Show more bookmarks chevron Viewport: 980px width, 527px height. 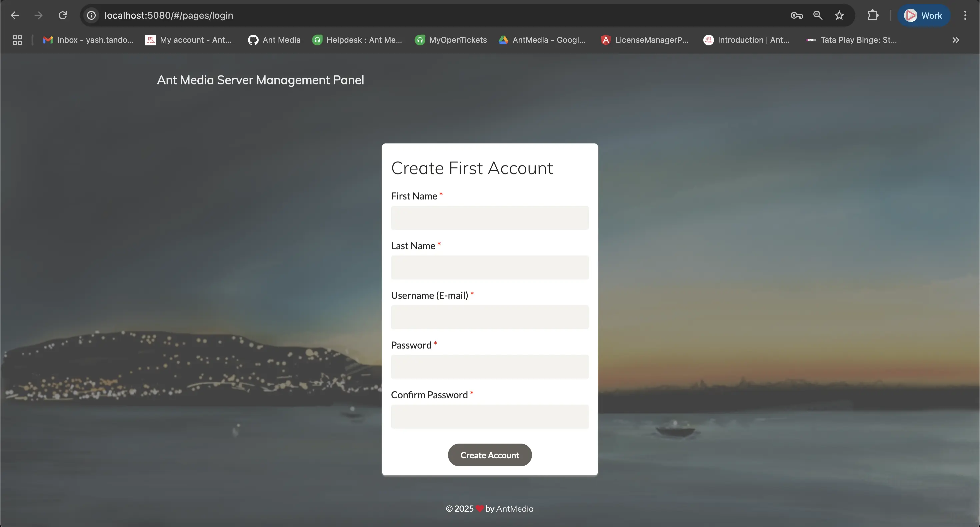pyautogui.click(x=956, y=40)
